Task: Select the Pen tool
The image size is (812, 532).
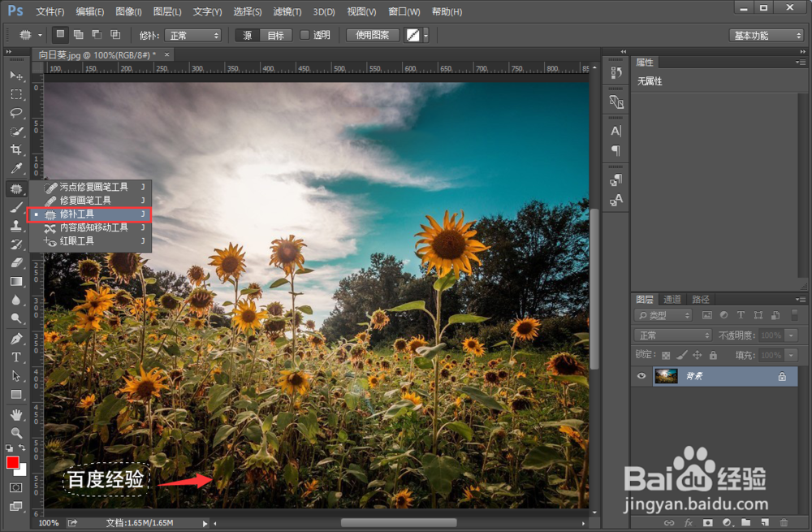Action: pos(16,339)
